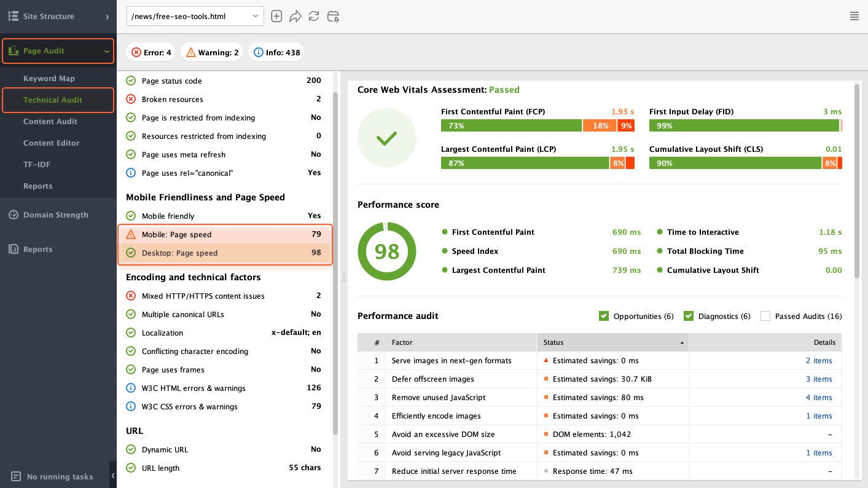Click the Reports icon in main sidebar

point(13,249)
